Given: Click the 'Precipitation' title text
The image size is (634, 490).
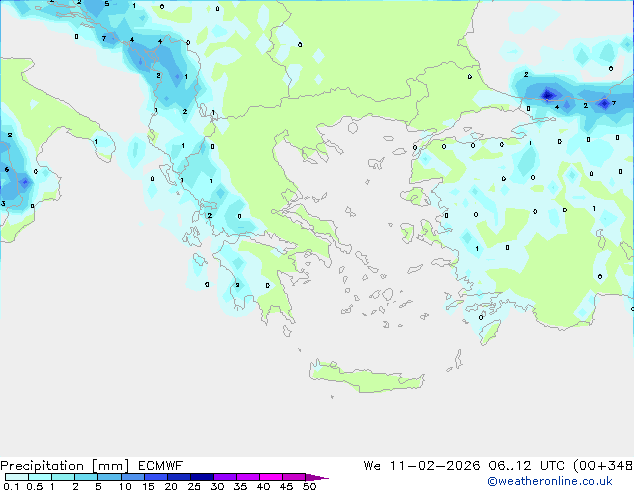Looking at the screenshot, I should point(42,466).
